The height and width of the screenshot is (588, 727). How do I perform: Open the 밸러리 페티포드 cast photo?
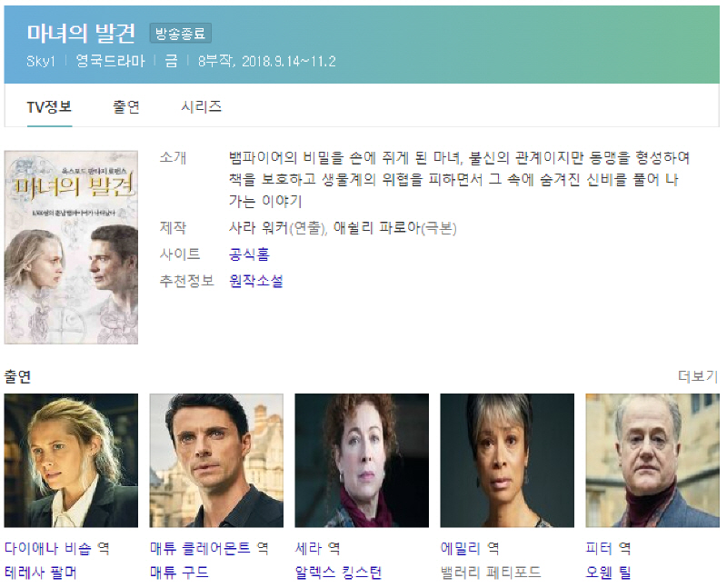(507, 460)
